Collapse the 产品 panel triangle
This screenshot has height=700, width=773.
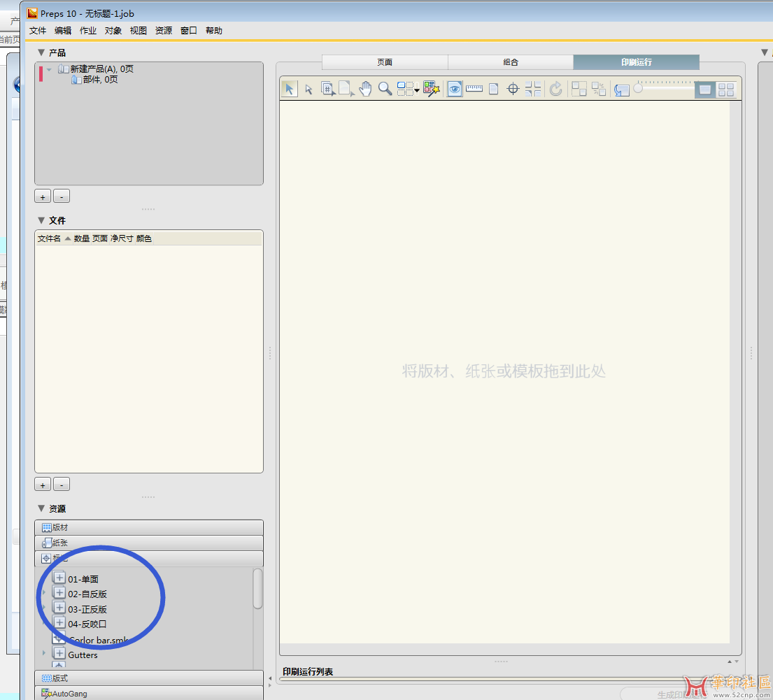(x=41, y=52)
